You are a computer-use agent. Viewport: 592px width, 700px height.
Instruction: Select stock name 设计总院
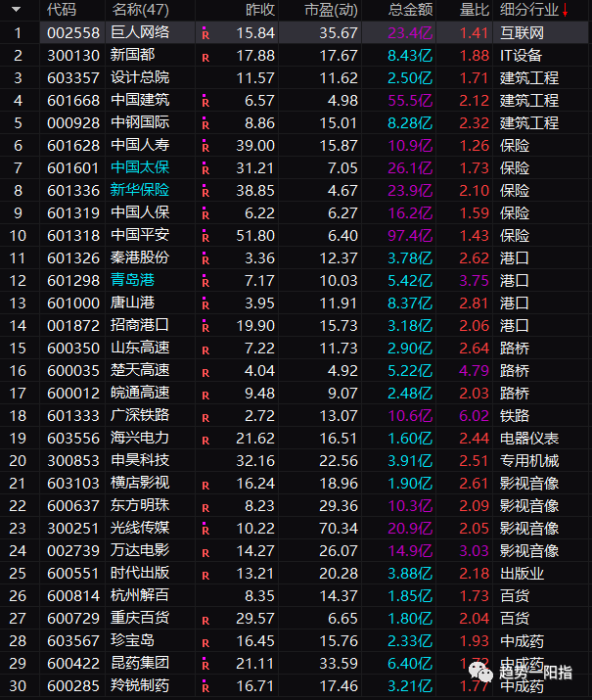(140, 77)
